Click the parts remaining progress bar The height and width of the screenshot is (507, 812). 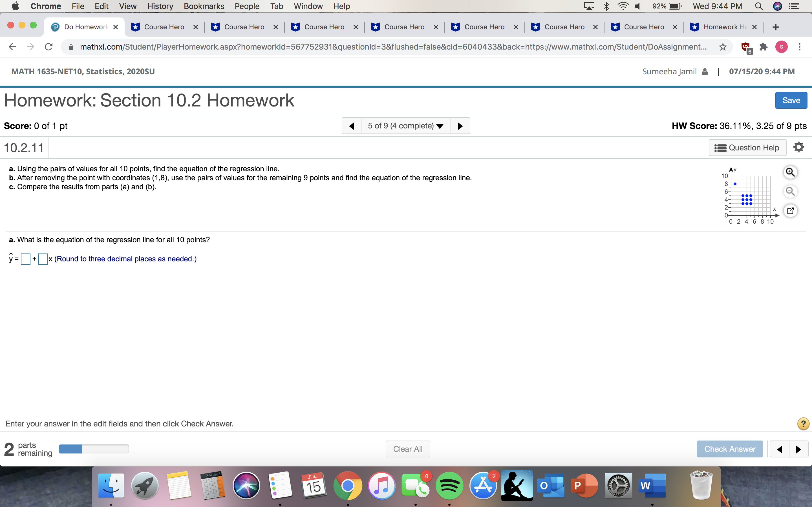(94, 449)
